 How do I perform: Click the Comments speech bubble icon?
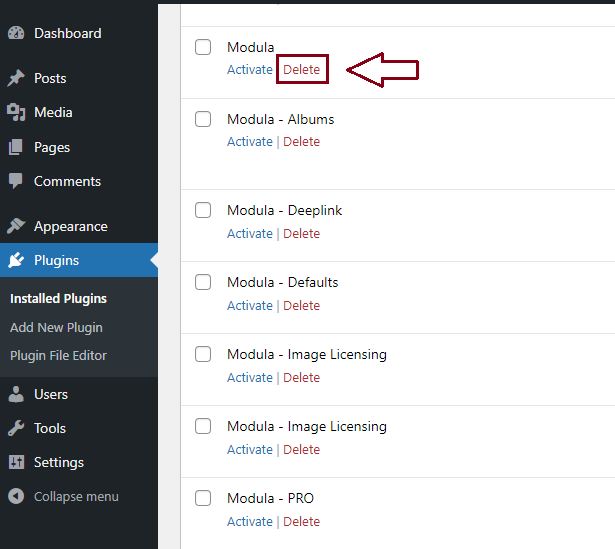click(x=16, y=181)
